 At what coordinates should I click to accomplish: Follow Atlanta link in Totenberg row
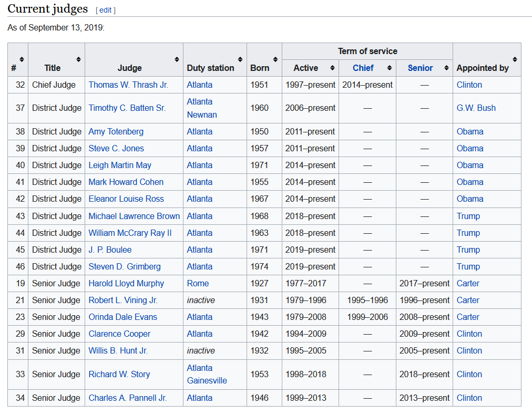200,131
